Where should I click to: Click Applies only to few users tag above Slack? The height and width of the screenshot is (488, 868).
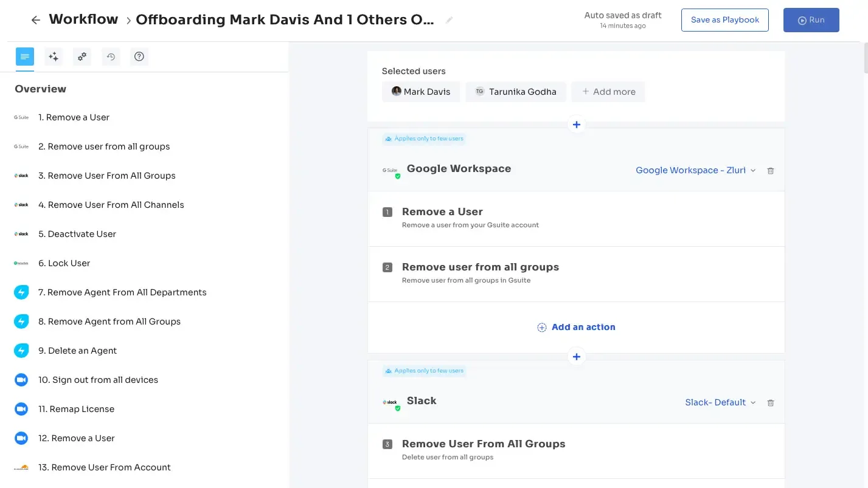(x=424, y=371)
